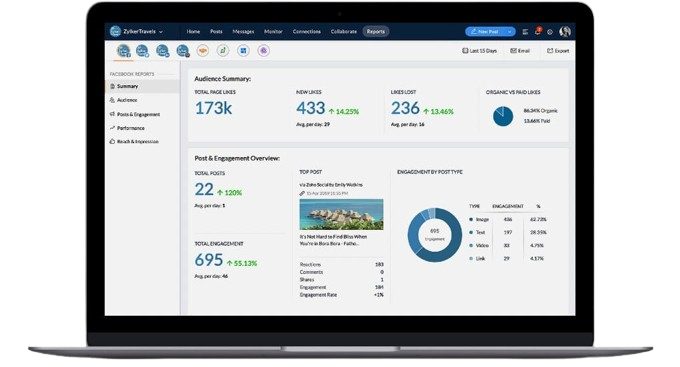Screen dimensions: 680x367
Task: Click the 236 likes lost value
Action: pyautogui.click(x=405, y=108)
